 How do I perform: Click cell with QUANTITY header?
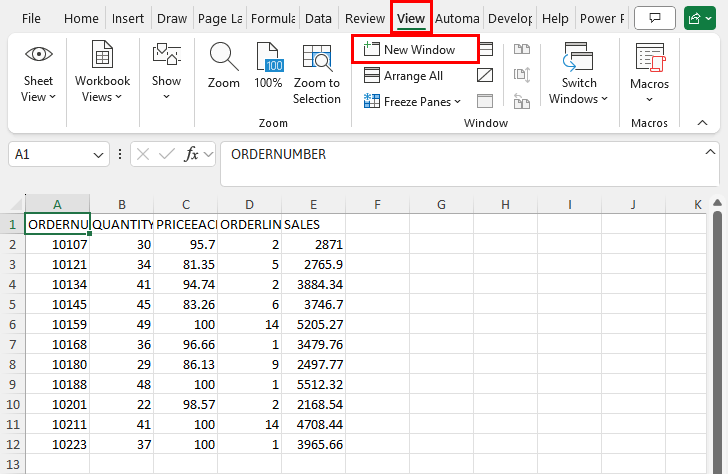point(122,224)
